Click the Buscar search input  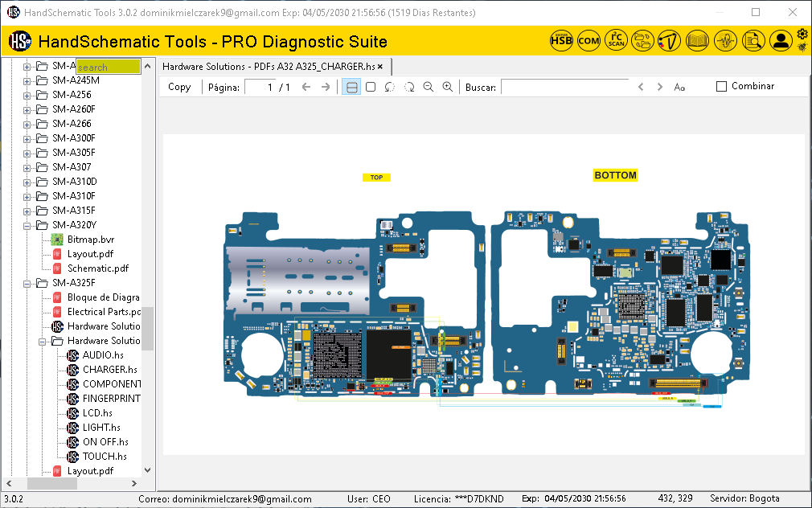coord(565,87)
